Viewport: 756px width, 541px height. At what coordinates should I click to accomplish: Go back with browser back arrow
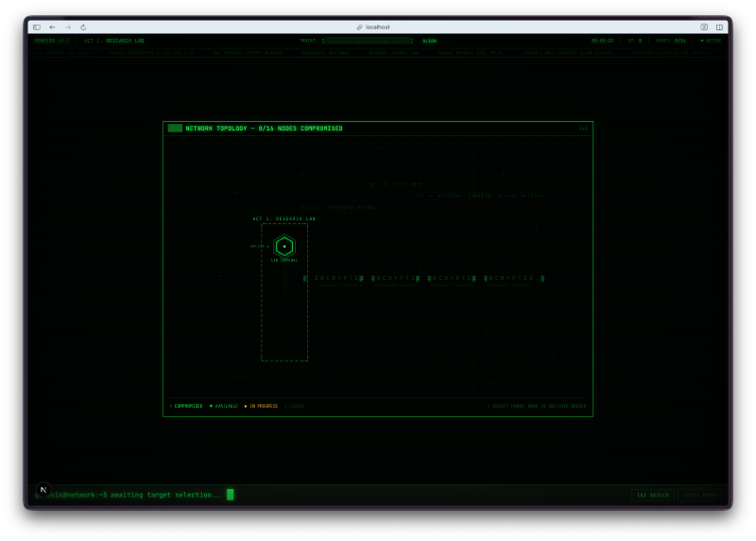click(x=53, y=27)
